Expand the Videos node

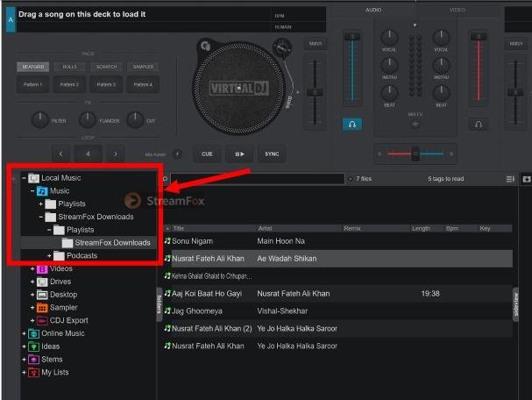pos(32,268)
